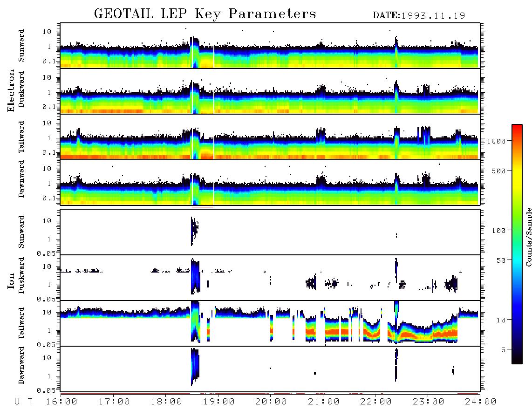Click the Ion Sunward "0.05" axis label
The width and height of the screenshot is (532, 410).
[x=46, y=253]
